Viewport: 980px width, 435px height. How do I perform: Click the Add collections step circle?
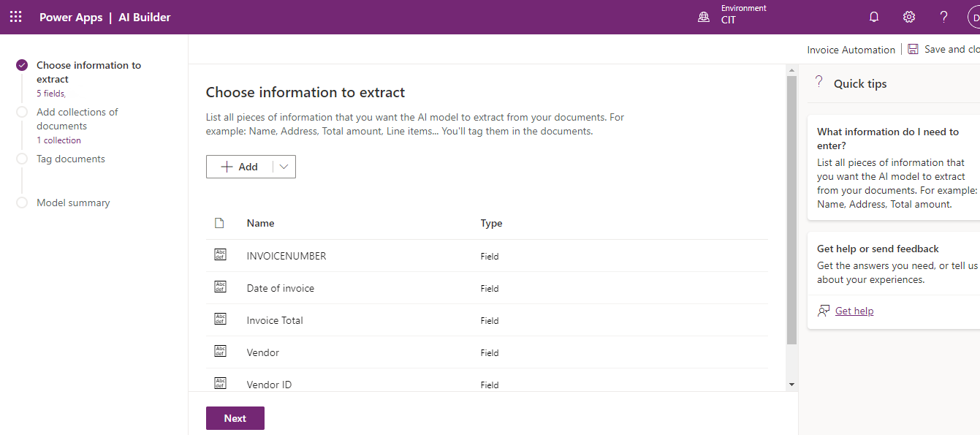pos(22,112)
